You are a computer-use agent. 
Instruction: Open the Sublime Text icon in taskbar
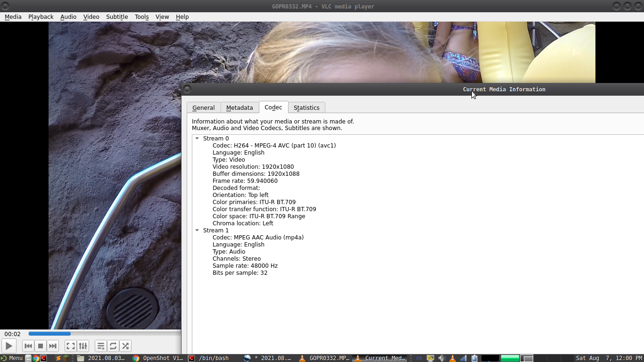point(58,358)
